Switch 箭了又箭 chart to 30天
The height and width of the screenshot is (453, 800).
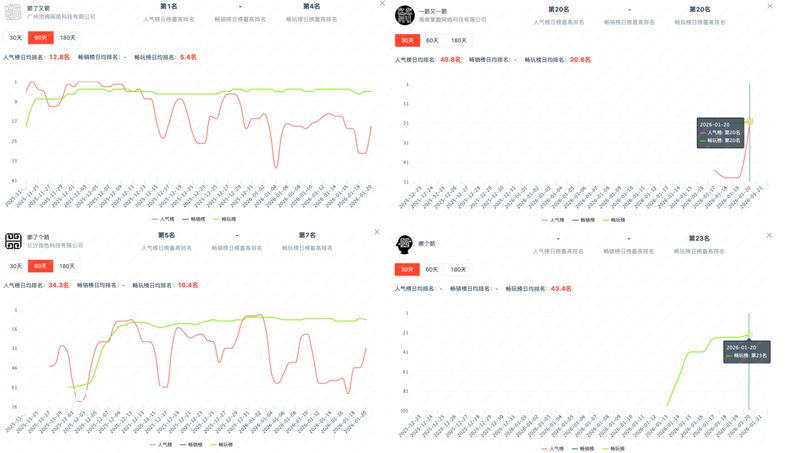point(15,38)
